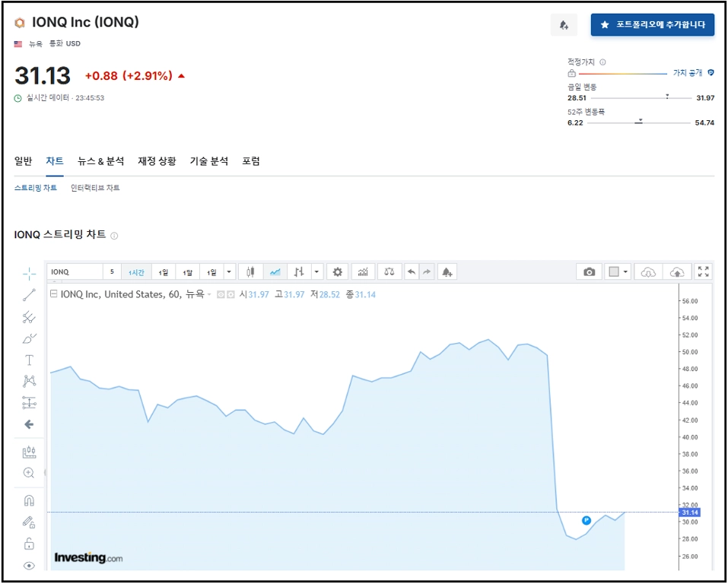Image resolution: width=728 pixels, height=584 pixels.
Task: Select the price range measure tool
Action: (29, 402)
